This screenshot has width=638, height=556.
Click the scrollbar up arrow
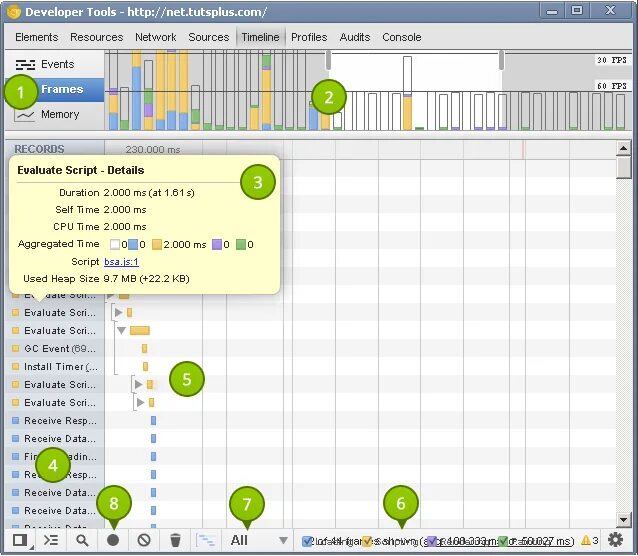(x=623, y=149)
